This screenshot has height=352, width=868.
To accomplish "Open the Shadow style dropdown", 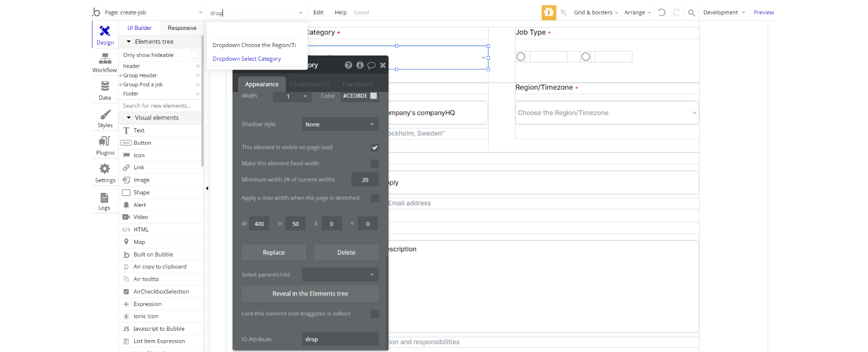I will [x=340, y=124].
